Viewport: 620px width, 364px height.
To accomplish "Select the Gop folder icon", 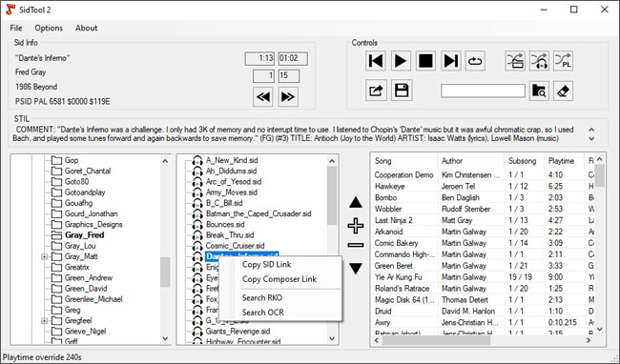I will (x=57, y=160).
